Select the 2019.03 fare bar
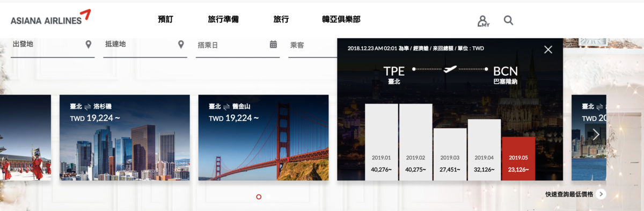Viewport: 644px width, 211px height. tap(450, 154)
